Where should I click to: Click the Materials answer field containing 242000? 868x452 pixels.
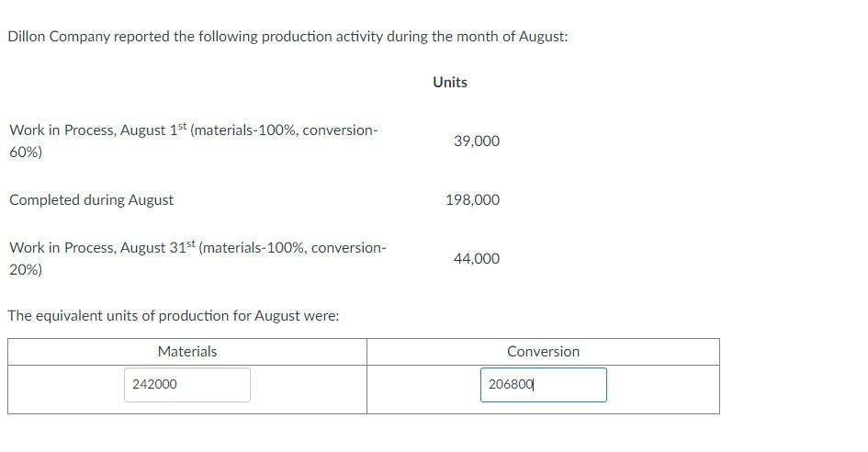[x=187, y=385]
